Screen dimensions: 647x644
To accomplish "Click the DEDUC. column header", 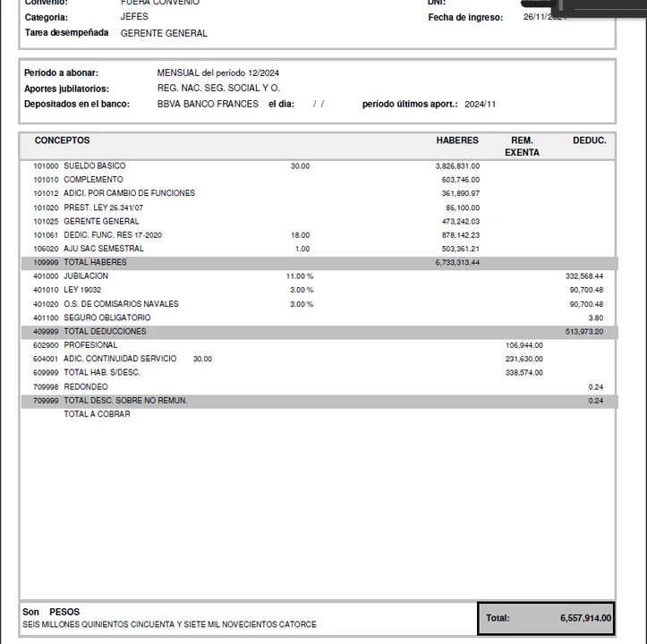I will tap(589, 140).
